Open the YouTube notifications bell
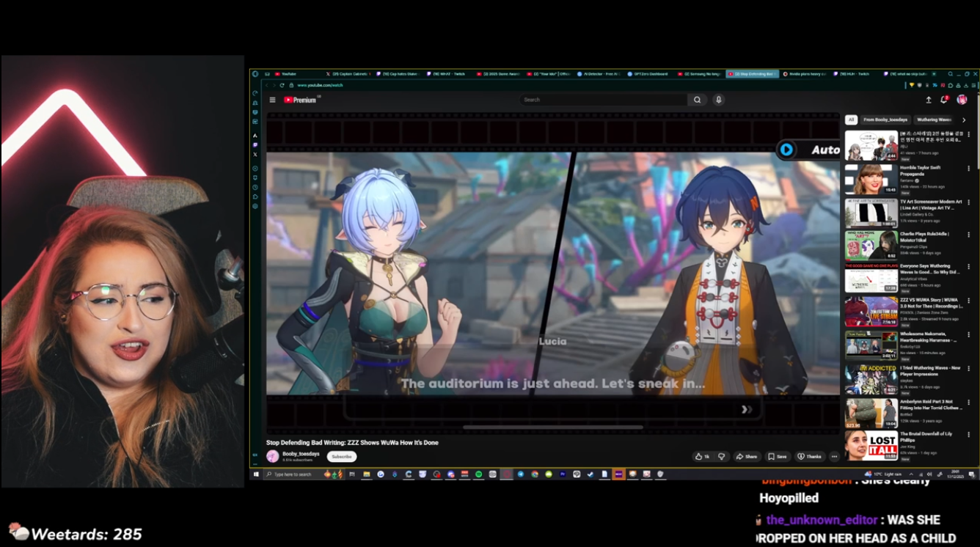 [x=944, y=100]
